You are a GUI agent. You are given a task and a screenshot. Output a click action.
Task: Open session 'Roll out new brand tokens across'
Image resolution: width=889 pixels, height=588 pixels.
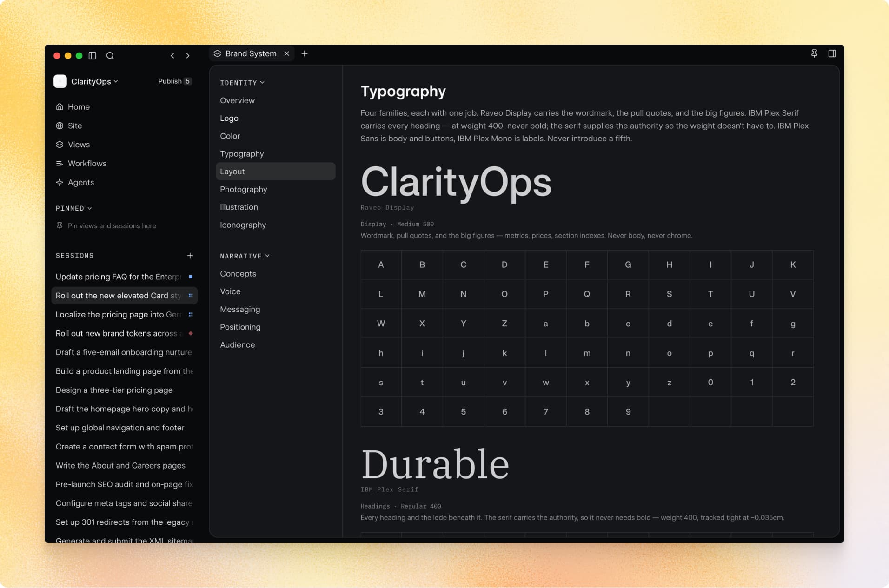[x=125, y=334]
